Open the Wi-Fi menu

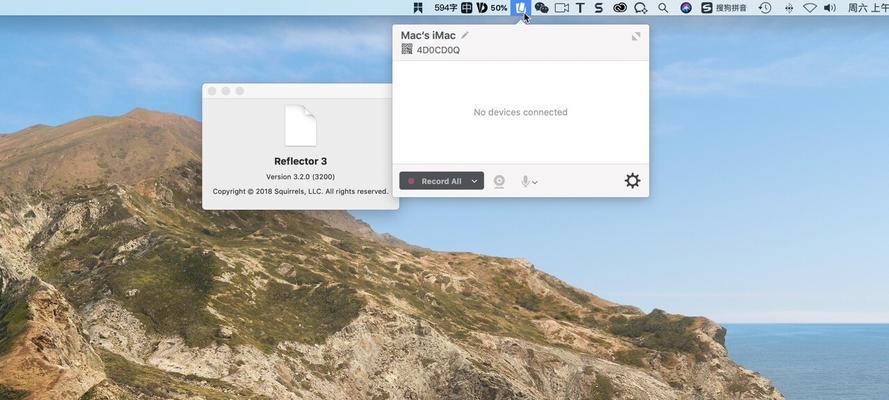(810, 7)
